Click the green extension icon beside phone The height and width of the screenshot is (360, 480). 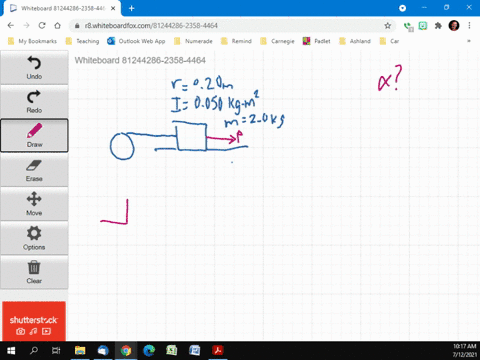click(x=423, y=25)
